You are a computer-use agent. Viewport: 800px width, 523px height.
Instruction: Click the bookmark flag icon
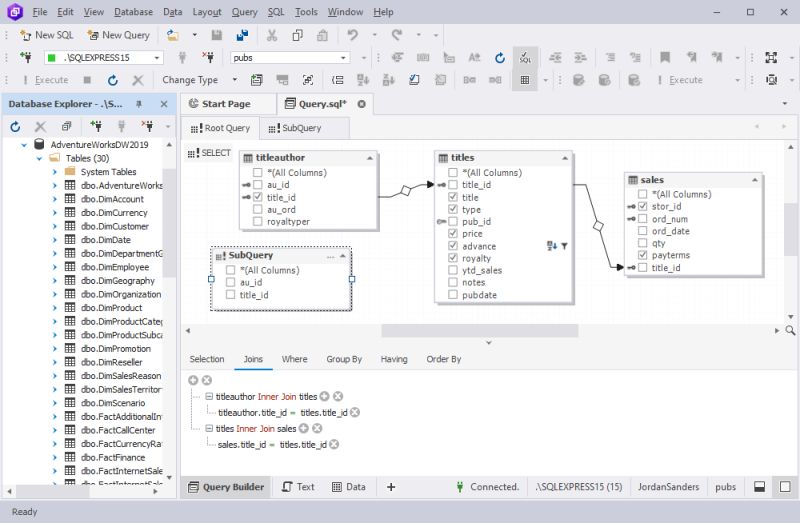click(x=665, y=57)
